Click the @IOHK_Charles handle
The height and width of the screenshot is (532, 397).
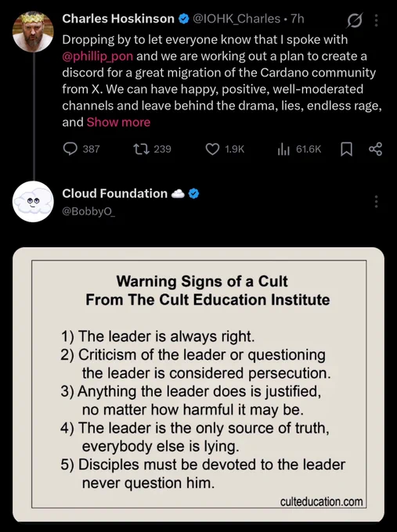pyautogui.click(x=236, y=19)
